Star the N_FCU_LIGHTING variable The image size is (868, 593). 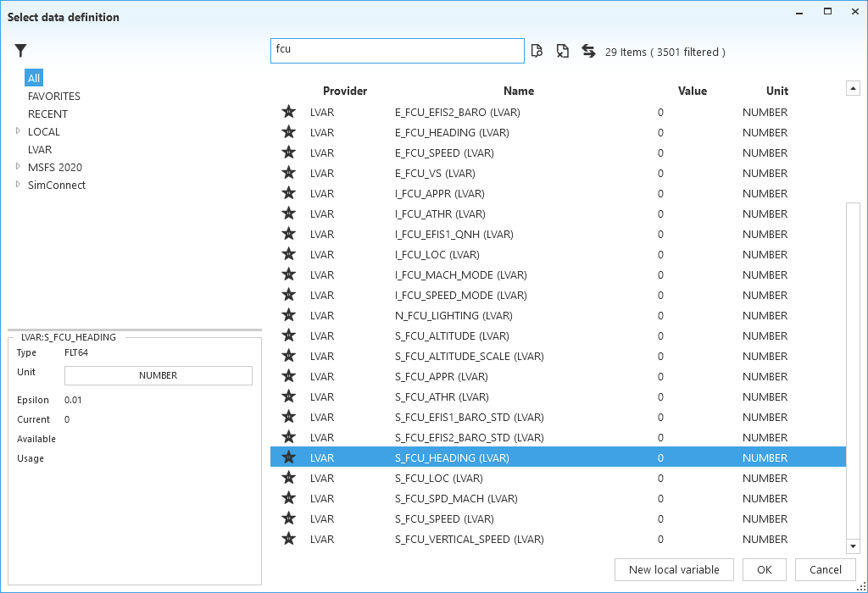pos(289,315)
